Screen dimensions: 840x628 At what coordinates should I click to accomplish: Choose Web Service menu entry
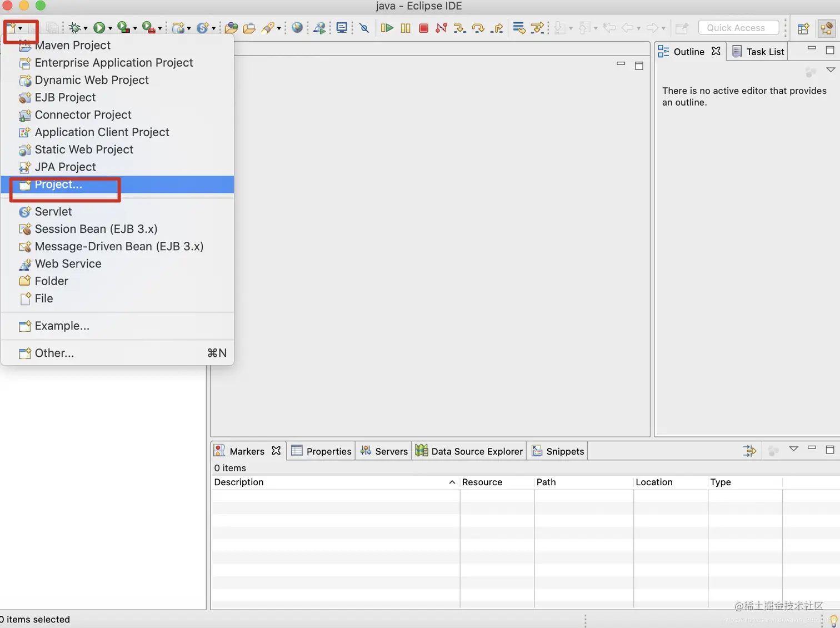(117, 264)
